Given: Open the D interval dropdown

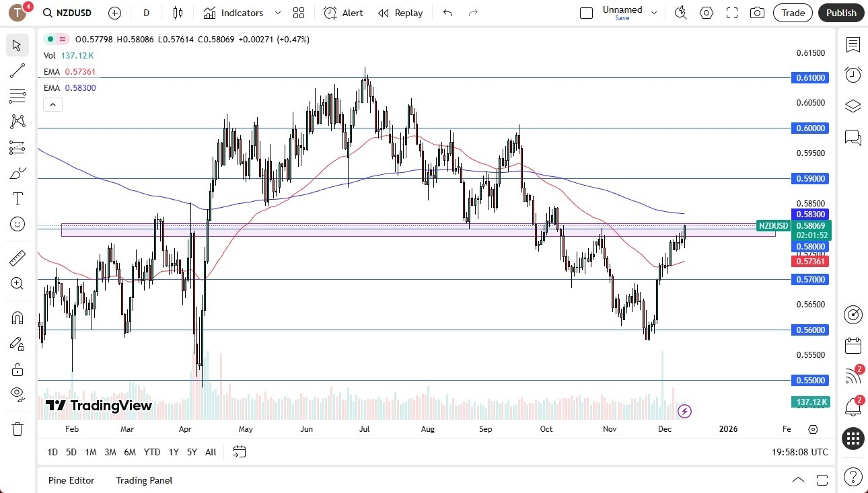Looking at the screenshot, I should tap(145, 12).
